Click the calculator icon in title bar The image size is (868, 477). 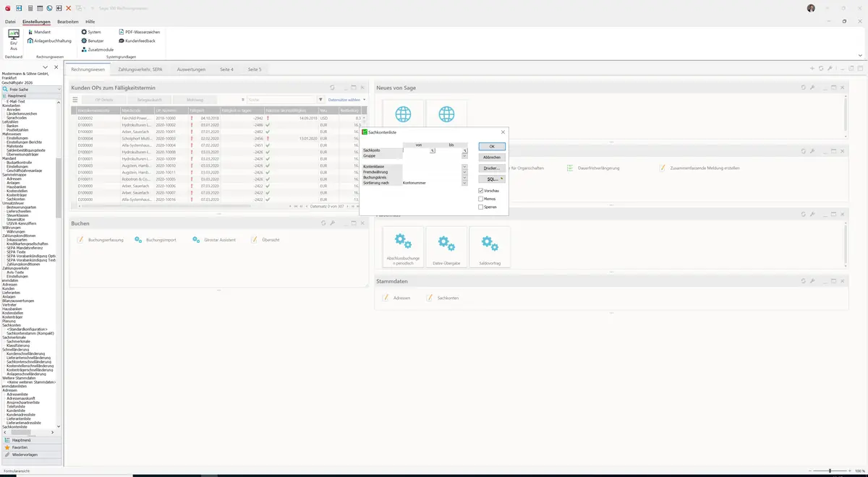(x=30, y=8)
